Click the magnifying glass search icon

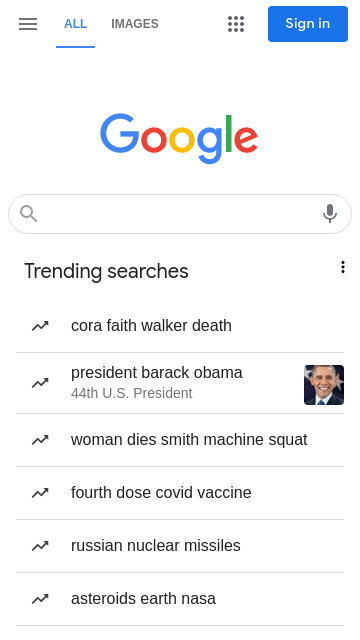click(29, 213)
